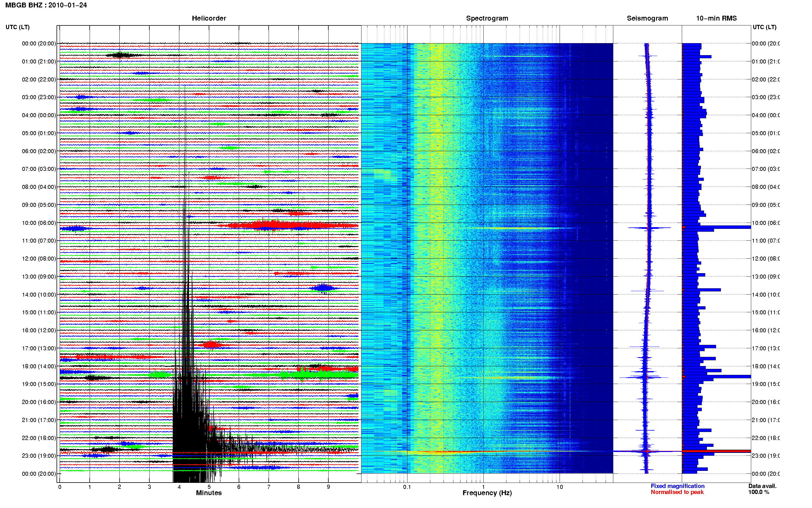This screenshot has height=508, width=812.
Task: Click the Fixed magnification legend text
Action: (678, 486)
